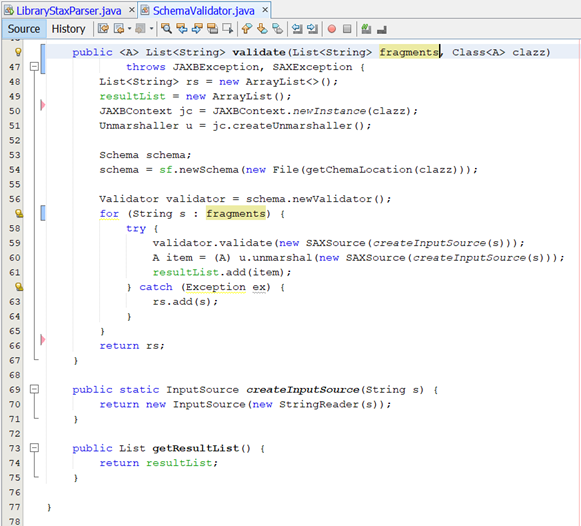Image resolution: width=581 pixels, height=526 pixels.
Task: Shift the line left
Action: 297,29
